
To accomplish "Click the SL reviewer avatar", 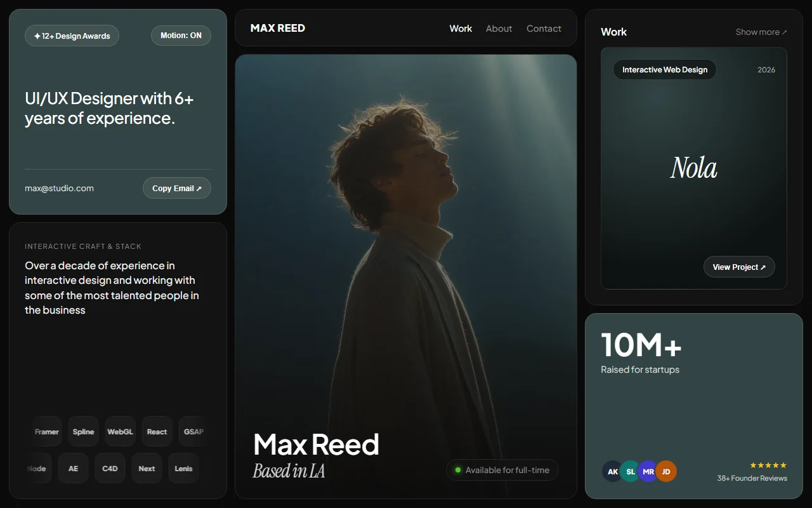I will pos(631,471).
